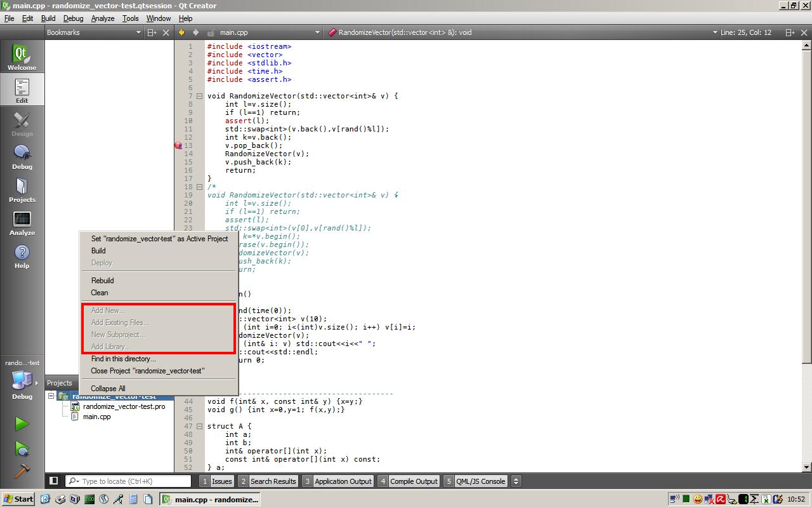
Task: Select main.cpp in project tree
Action: point(96,417)
